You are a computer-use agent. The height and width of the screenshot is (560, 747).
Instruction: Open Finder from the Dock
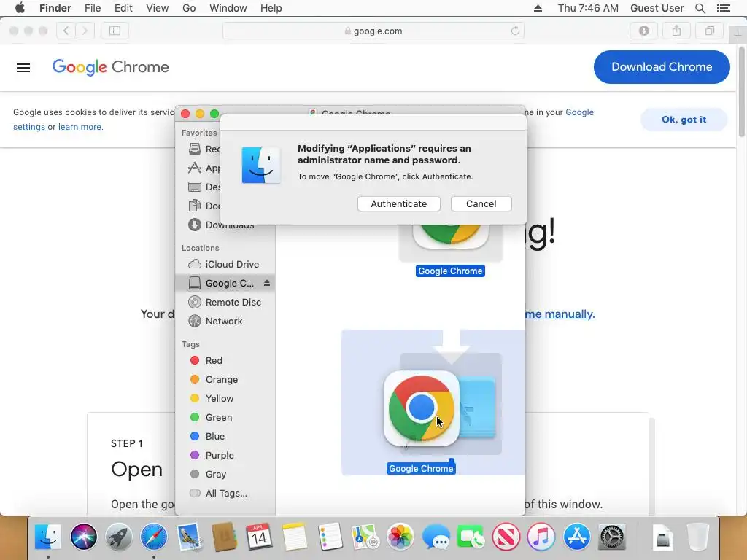point(48,537)
